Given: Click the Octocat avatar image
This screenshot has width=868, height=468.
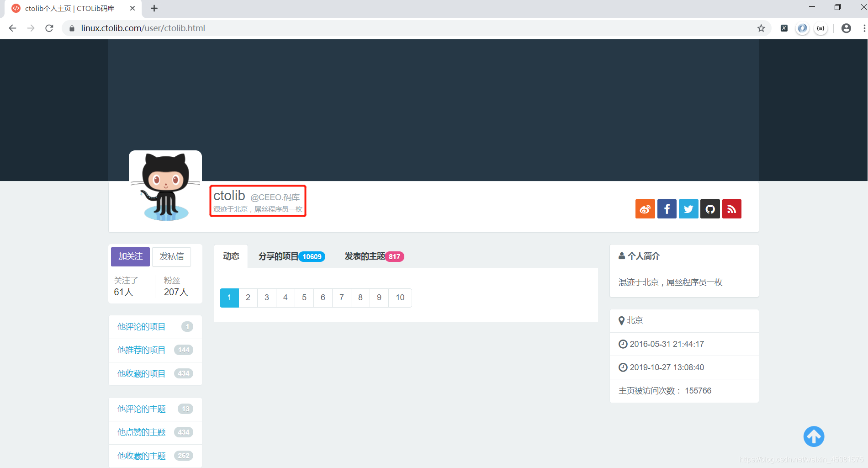Looking at the screenshot, I should 165,186.
